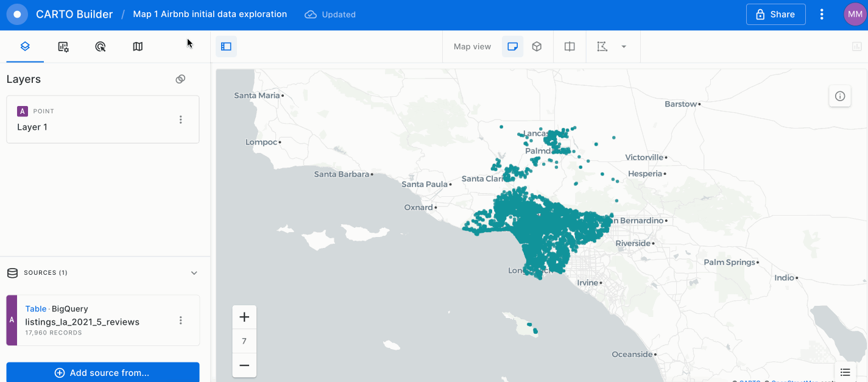Click the layer blending icon beside Layers
Screen dimensions: 868x382
coord(180,79)
